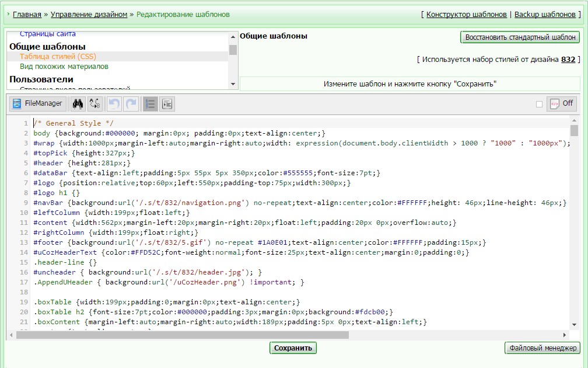Screen dimensions: 588x368
Task: Click the Пользователи list heading
Action: pyautogui.click(x=41, y=79)
